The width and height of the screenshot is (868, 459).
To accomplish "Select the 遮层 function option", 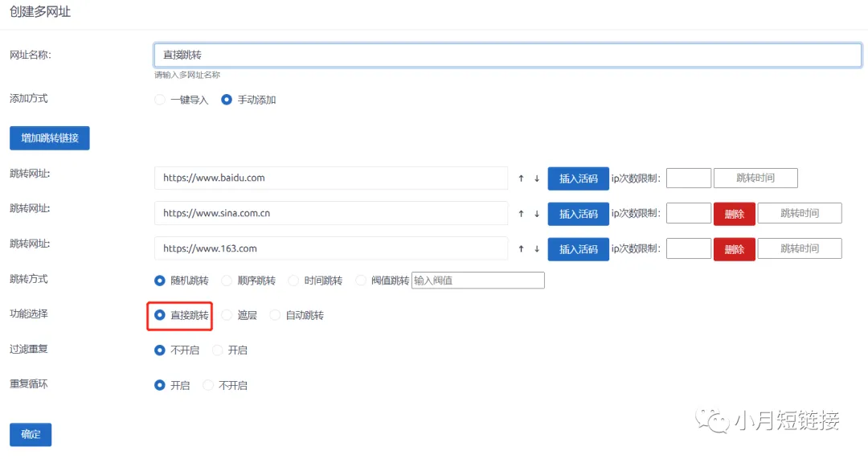I will tap(227, 315).
